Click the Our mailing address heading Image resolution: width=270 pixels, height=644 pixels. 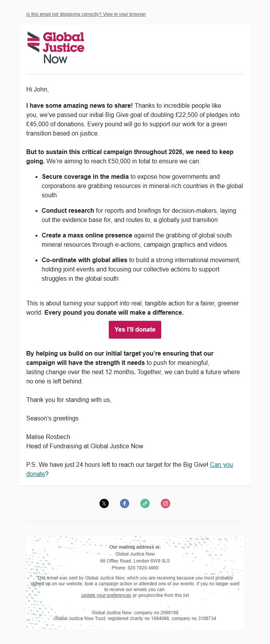pyautogui.click(x=135, y=547)
